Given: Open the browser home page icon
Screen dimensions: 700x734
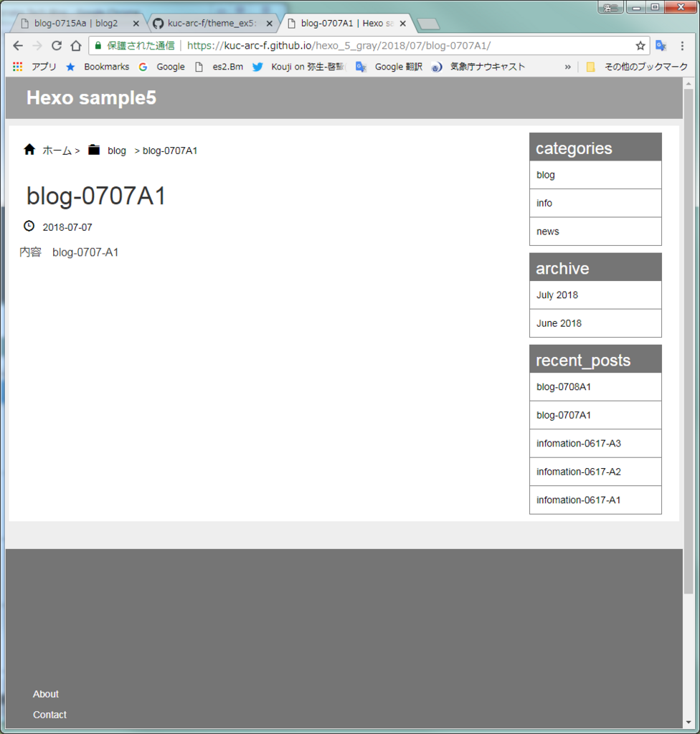Looking at the screenshot, I should pyautogui.click(x=76, y=45).
